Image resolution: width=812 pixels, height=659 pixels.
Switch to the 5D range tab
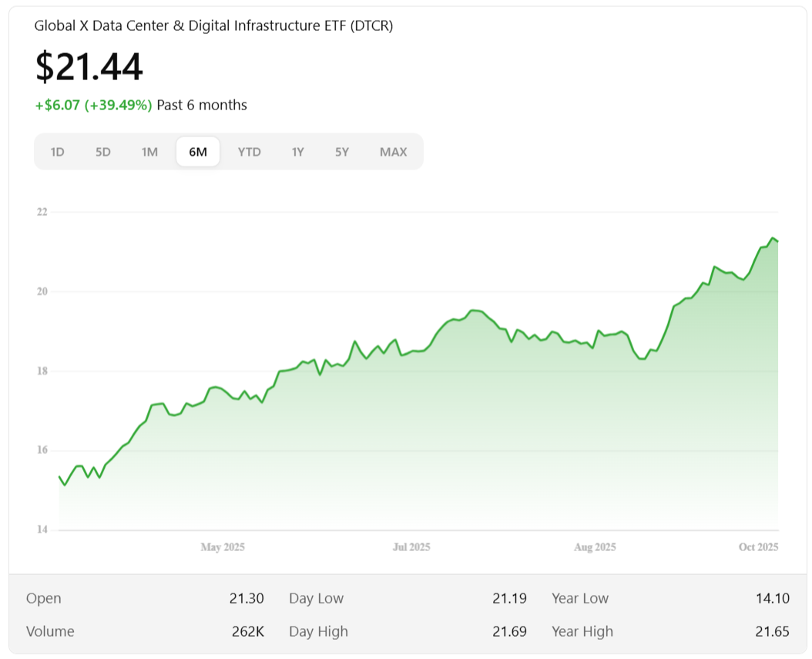pos(103,152)
